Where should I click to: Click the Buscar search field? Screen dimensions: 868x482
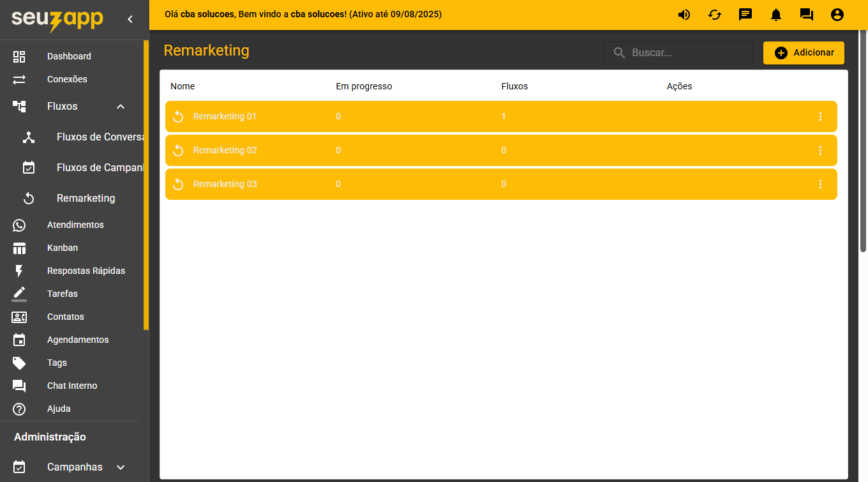[678, 53]
